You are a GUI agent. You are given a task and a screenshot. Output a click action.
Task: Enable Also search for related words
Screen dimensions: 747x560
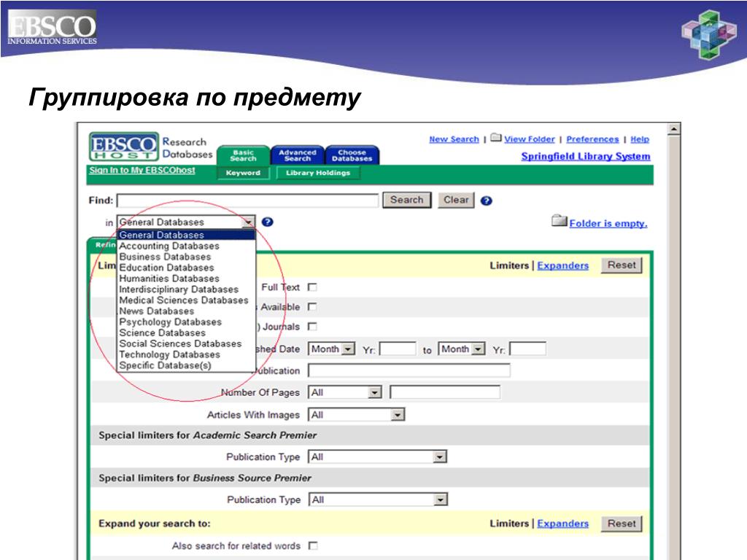pos(312,545)
